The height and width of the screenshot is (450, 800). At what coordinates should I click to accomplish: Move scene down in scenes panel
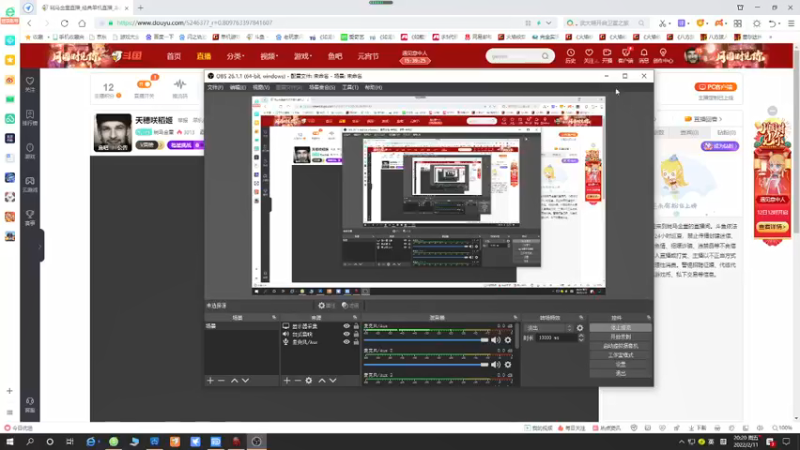pos(245,381)
